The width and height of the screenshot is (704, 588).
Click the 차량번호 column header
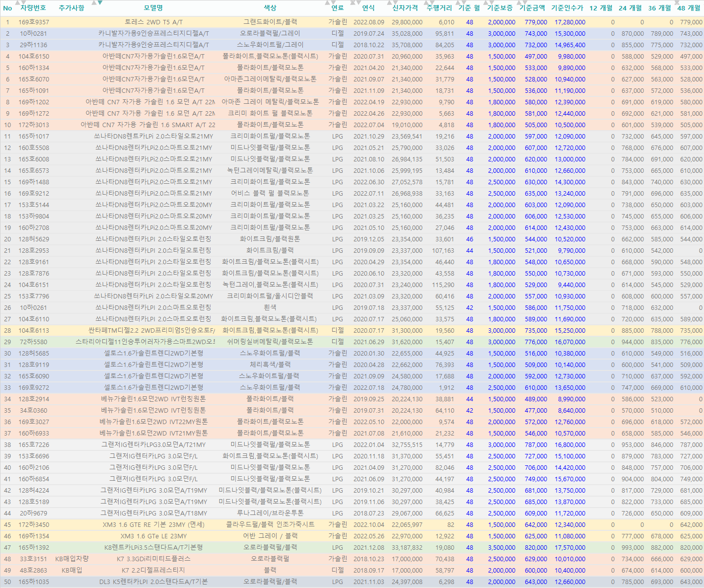pos(33,8)
